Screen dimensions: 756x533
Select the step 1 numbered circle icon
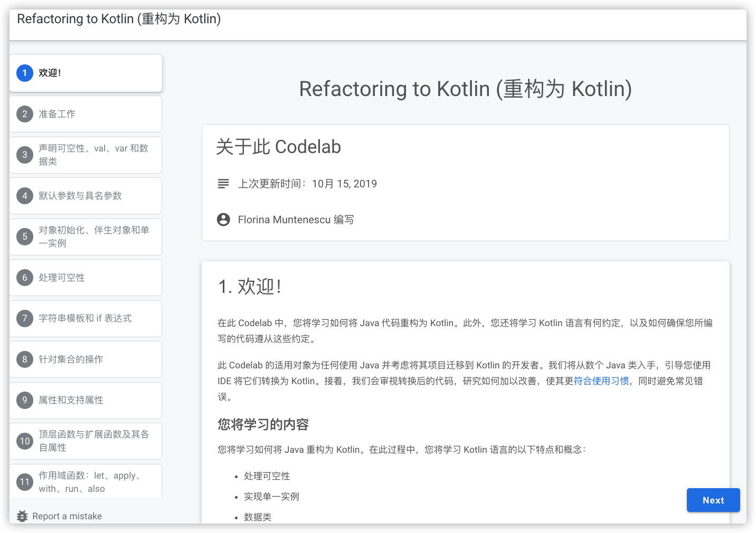tap(24, 73)
